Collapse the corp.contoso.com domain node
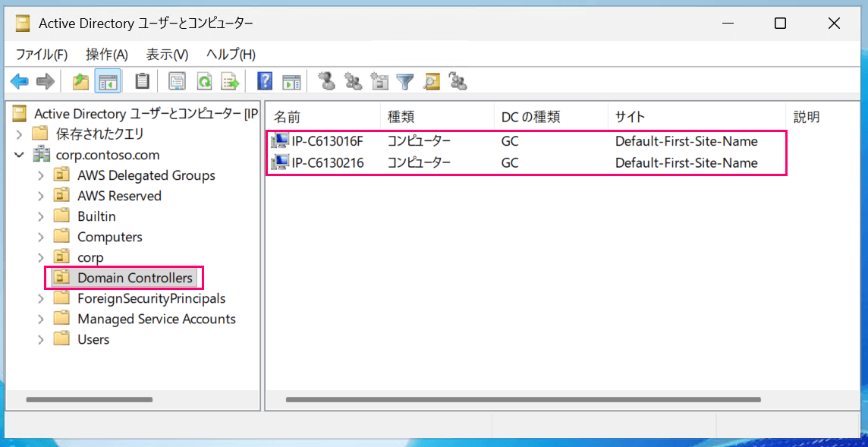Viewport: 868px width, 447px height. pyautogui.click(x=20, y=155)
